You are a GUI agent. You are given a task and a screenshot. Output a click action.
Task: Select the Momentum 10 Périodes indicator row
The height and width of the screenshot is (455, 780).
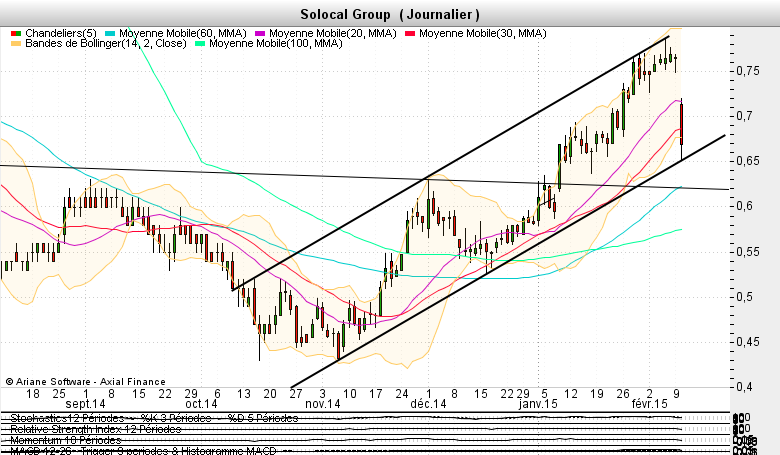[65, 440]
